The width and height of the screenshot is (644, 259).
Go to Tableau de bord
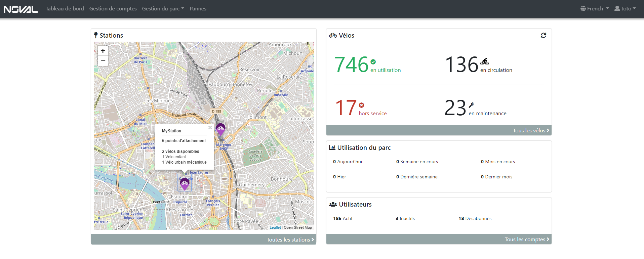(x=65, y=9)
